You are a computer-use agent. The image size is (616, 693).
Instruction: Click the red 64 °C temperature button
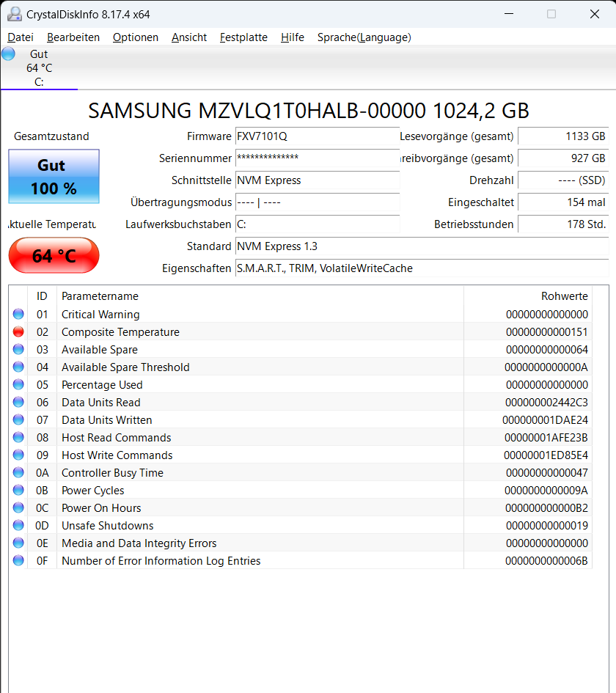(x=53, y=255)
